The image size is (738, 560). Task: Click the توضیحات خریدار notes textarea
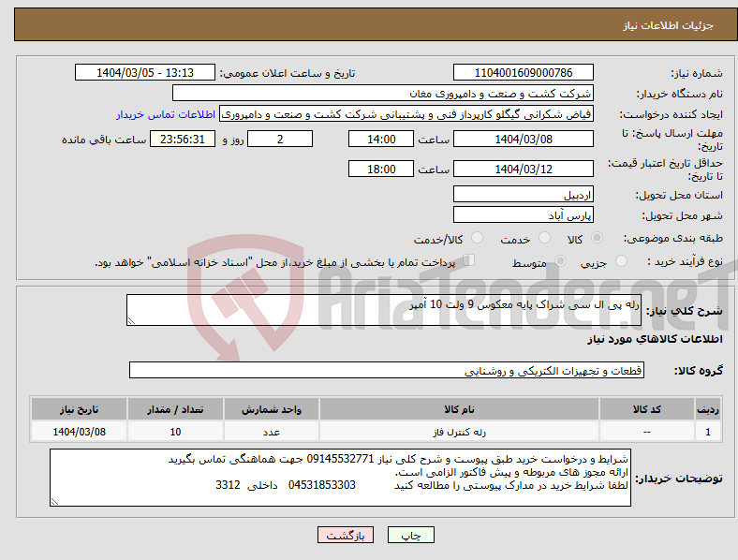[340, 478]
